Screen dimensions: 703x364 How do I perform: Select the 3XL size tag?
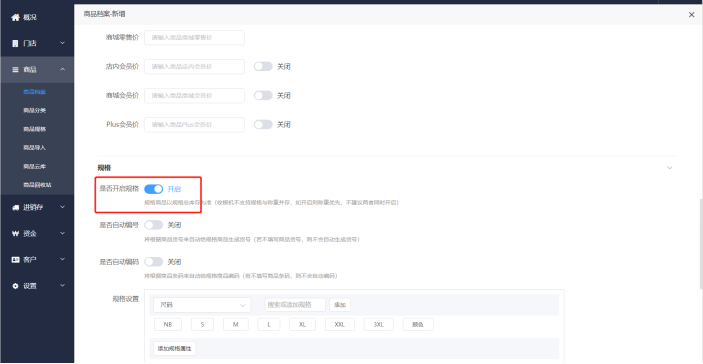click(379, 325)
